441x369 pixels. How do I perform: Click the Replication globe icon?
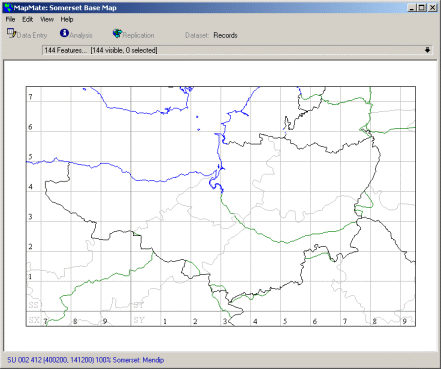click(x=117, y=33)
